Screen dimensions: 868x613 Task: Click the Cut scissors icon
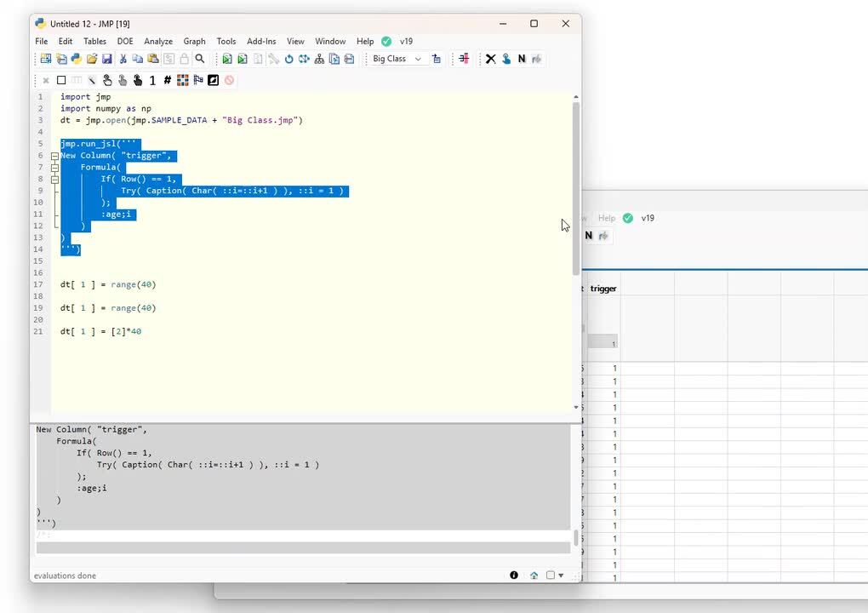123,59
